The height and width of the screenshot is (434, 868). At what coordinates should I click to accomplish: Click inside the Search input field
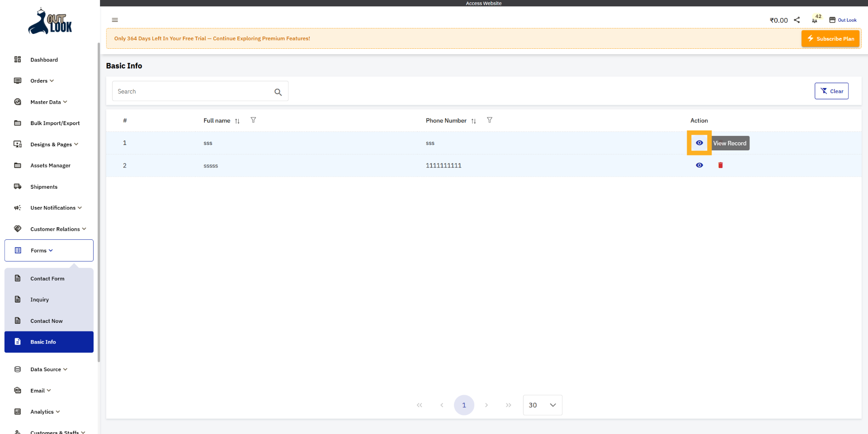click(190, 91)
